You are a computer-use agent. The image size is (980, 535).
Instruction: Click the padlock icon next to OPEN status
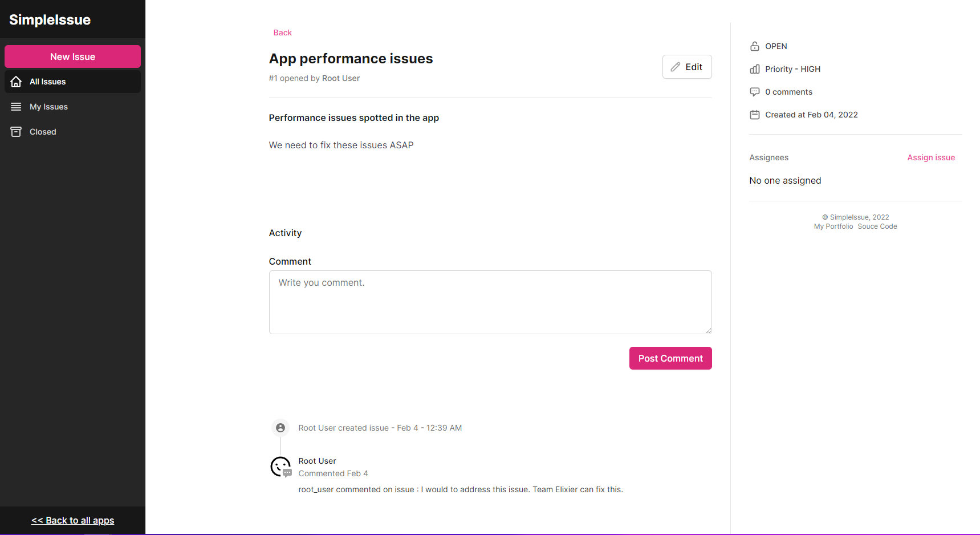tap(755, 46)
